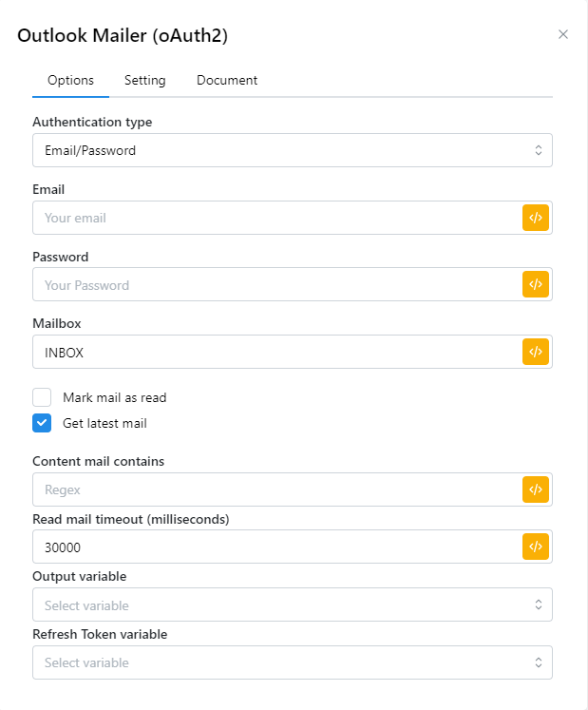The image size is (588, 710).
Task: Uncheck the Get latest mail checkbox
Action: click(x=42, y=423)
